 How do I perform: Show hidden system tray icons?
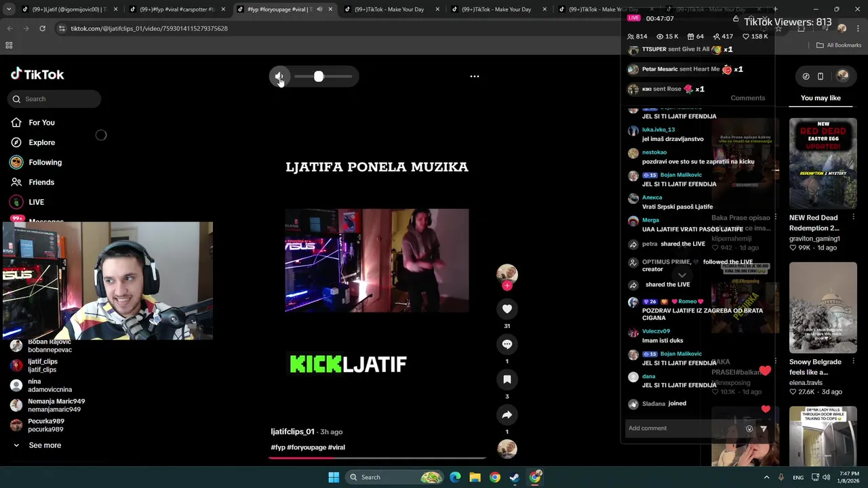[x=766, y=477]
